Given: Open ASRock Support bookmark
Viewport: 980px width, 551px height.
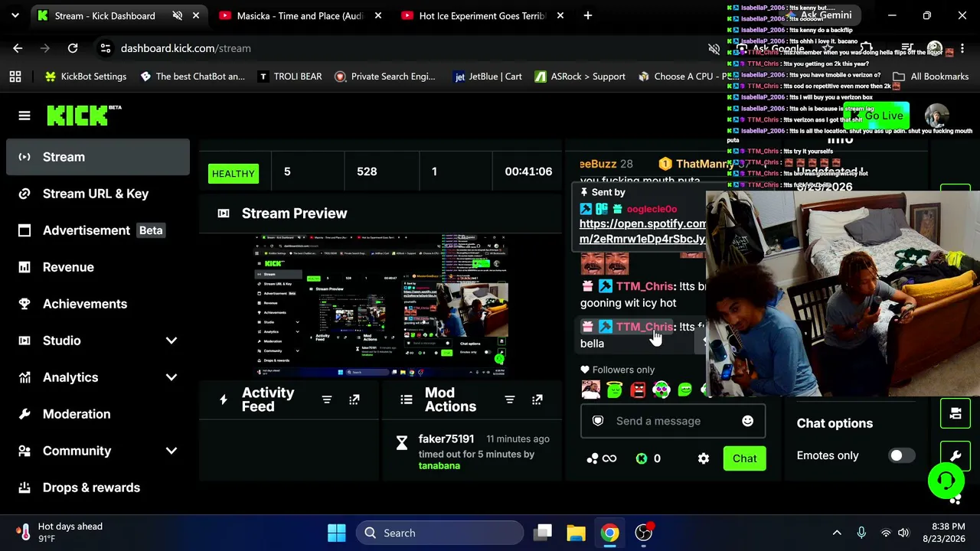Looking at the screenshot, I should point(580,77).
